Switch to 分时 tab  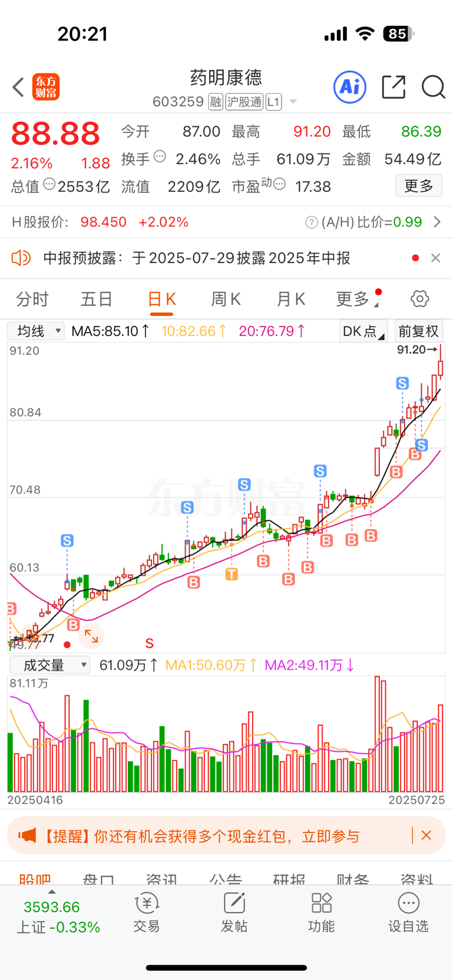(32, 299)
